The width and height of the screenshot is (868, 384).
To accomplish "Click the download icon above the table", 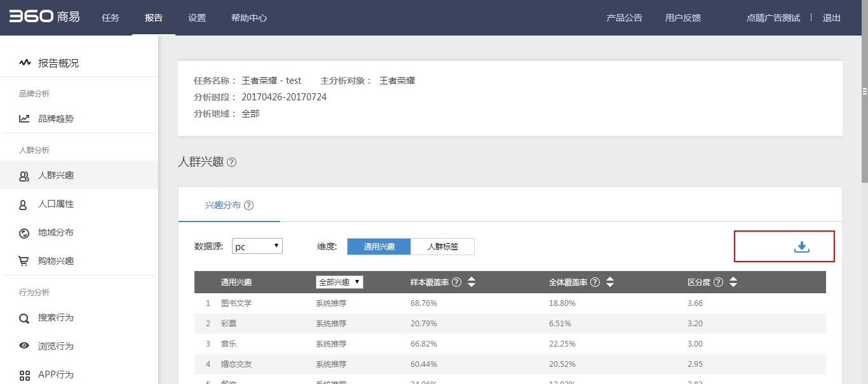I will [x=802, y=247].
